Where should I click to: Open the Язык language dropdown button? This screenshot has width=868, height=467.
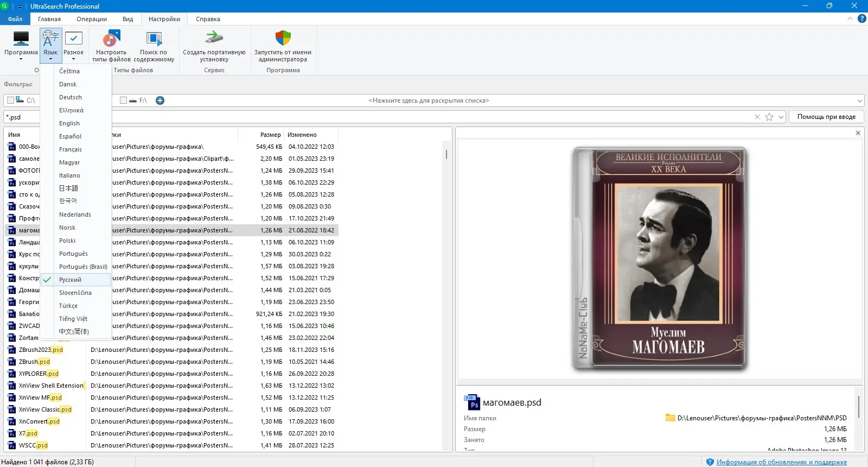(50, 45)
